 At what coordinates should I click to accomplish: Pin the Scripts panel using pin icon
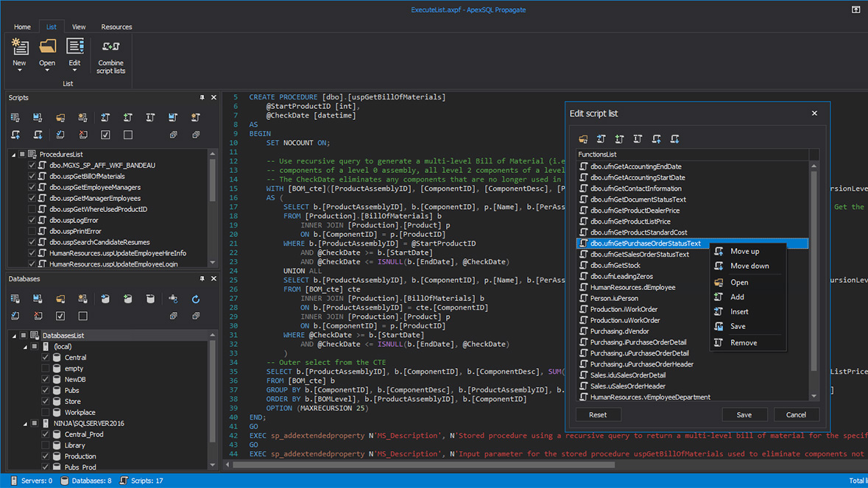pos(202,98)
